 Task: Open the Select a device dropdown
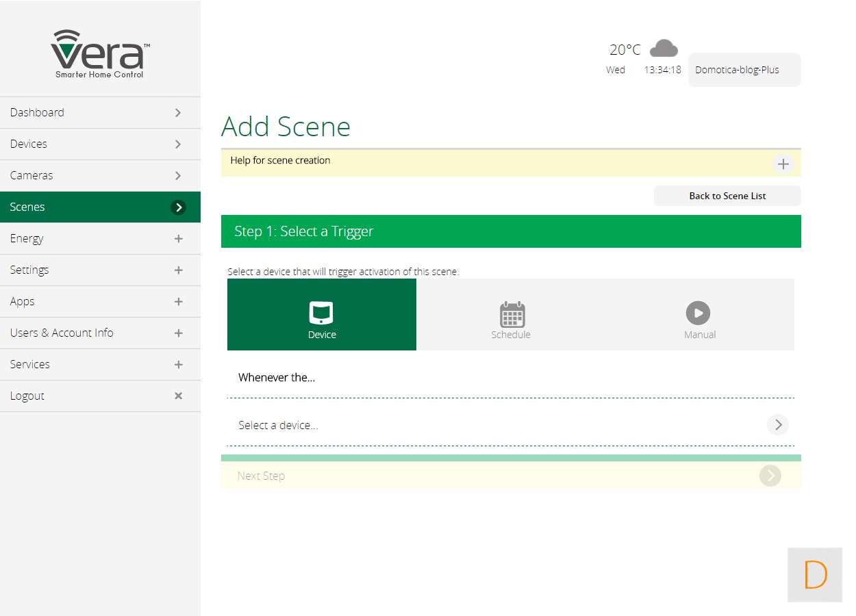coord(777,425)
